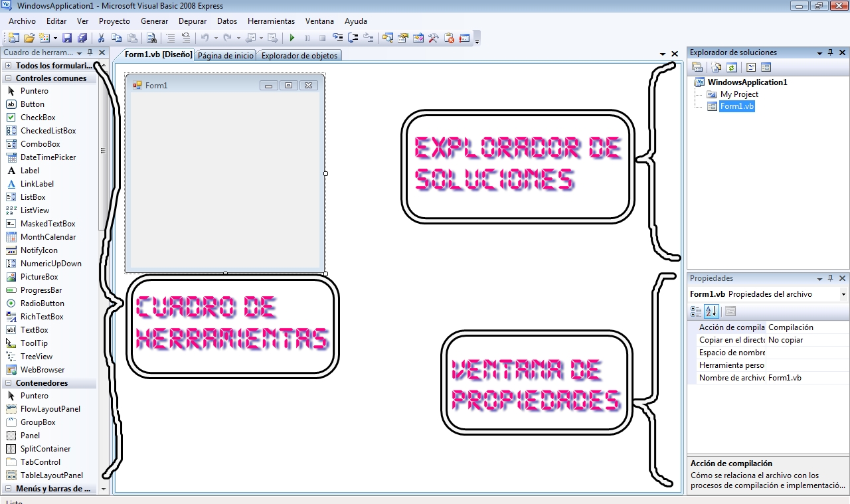Click the Nombre de archivo Form1.vb field
Image resolution: width=850 pixels, height=504 pixels.
pos(807,378)
